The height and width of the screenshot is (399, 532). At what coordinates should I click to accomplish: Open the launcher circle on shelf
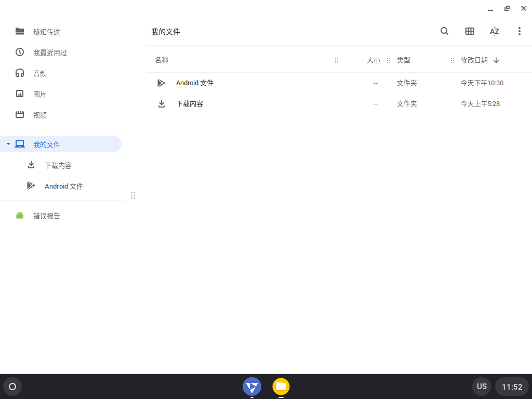(12, 387)
